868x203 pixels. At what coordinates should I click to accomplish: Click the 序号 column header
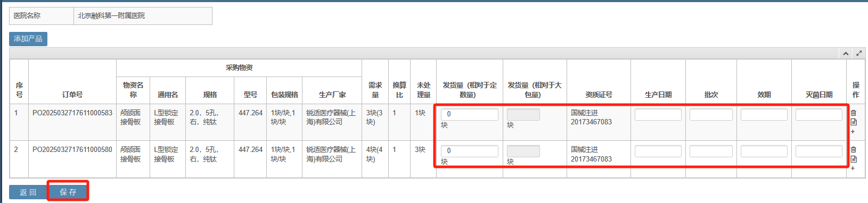(x=19, y=90)
